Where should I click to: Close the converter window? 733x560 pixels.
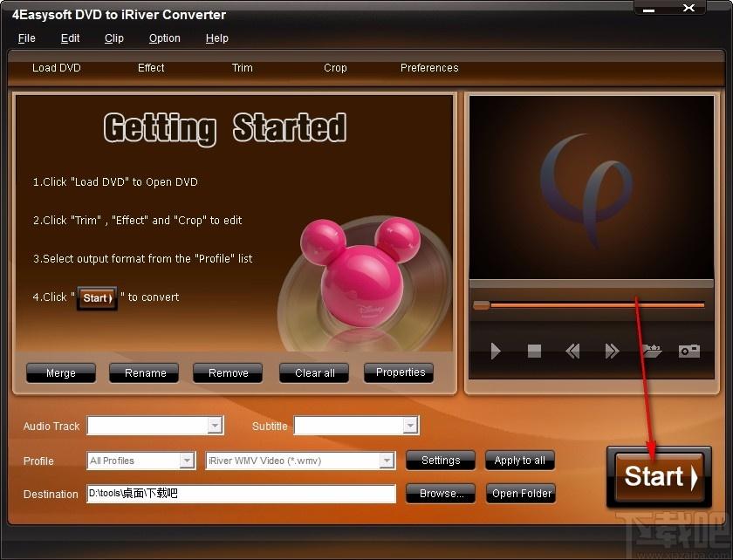688,8
